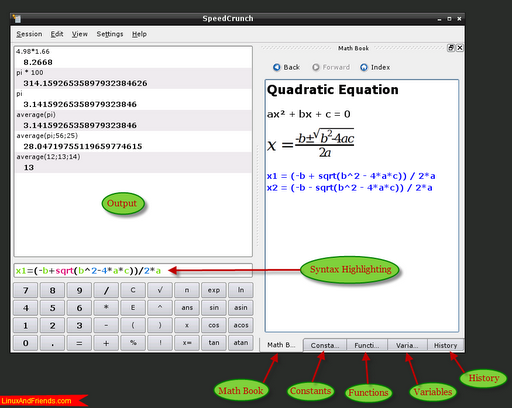The width and height of the screenshot is (512, 408).
Task: Switch to the History tab
Action: click(445, 345)
